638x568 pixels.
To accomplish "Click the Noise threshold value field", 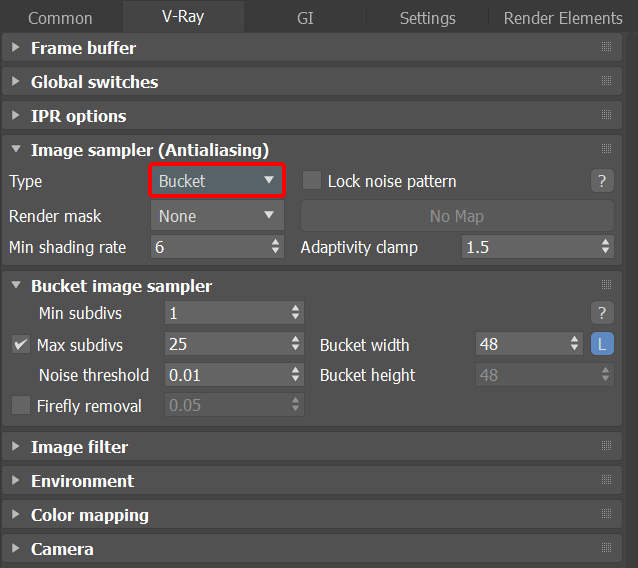I will [x=226, y=375].
